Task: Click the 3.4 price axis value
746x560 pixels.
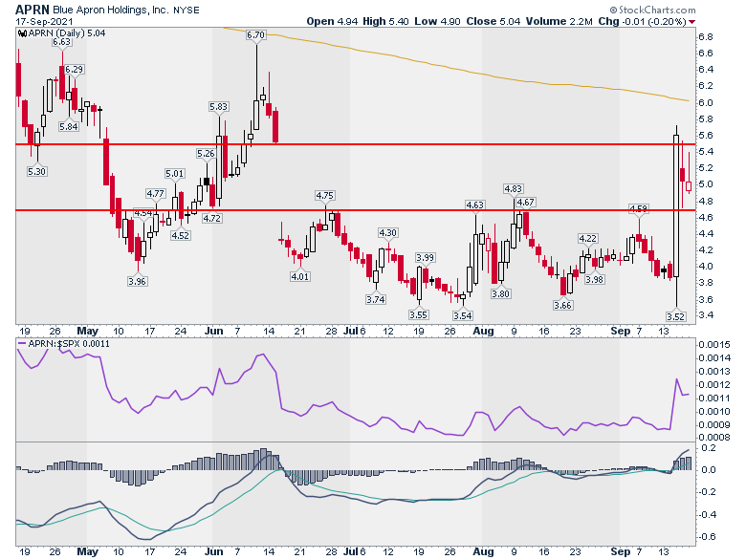Action: pos(706,315)
